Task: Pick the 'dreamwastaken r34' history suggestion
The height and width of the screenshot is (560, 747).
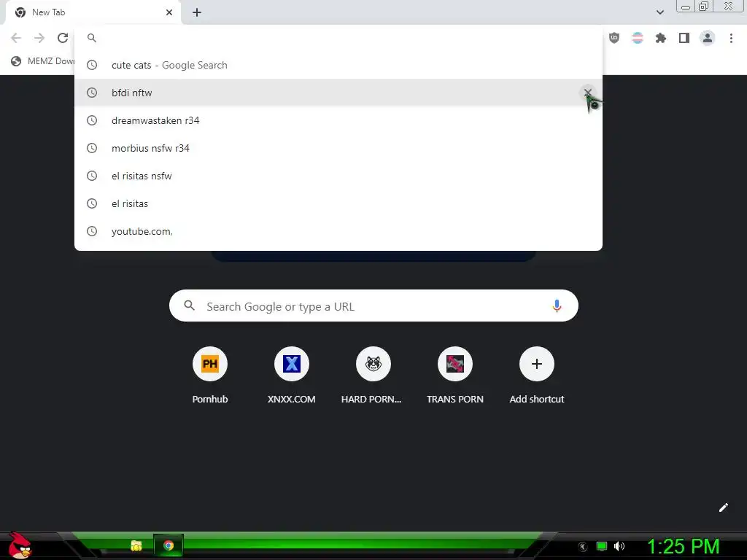Action: tap(338, 120)
